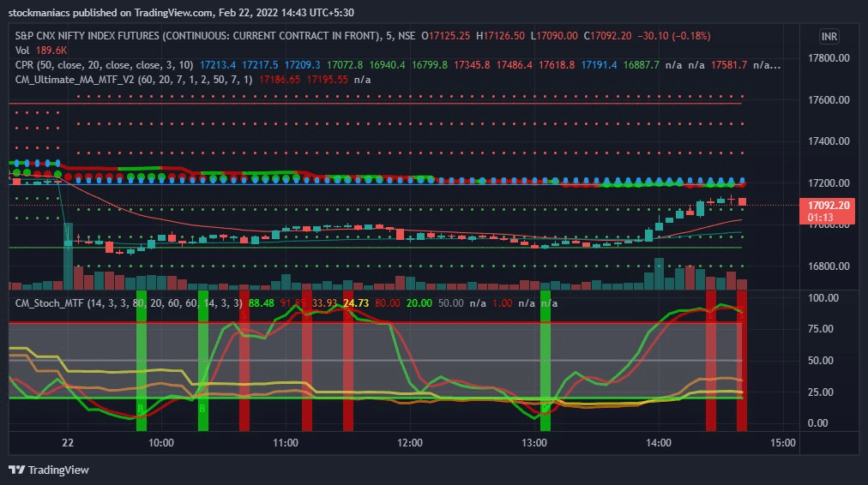
Task: Click the CPR value 17072.8
Action: [344, 65]
